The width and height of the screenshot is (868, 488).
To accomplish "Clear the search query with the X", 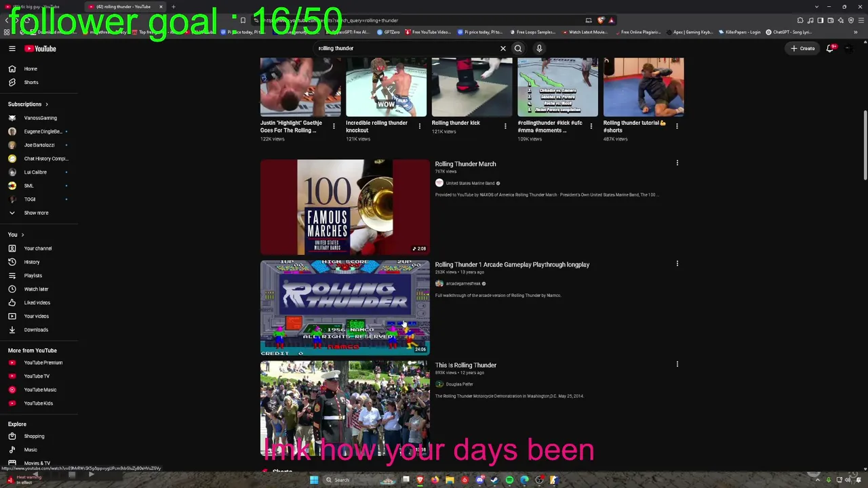I will (503, 48).
